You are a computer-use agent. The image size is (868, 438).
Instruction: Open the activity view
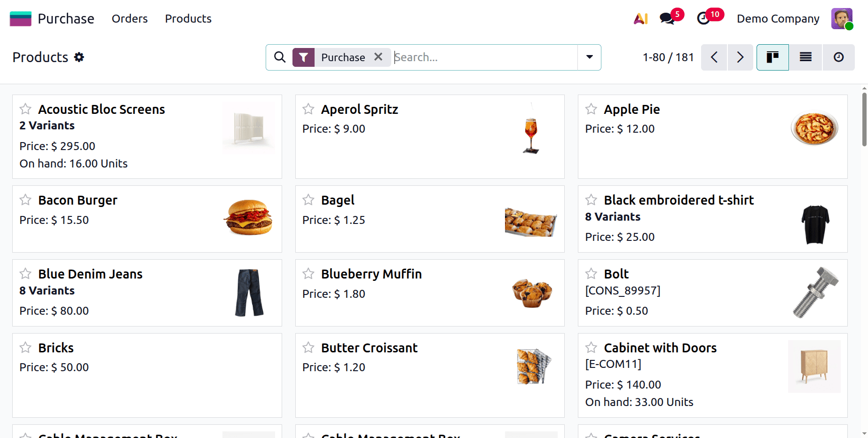click(839, 57)
